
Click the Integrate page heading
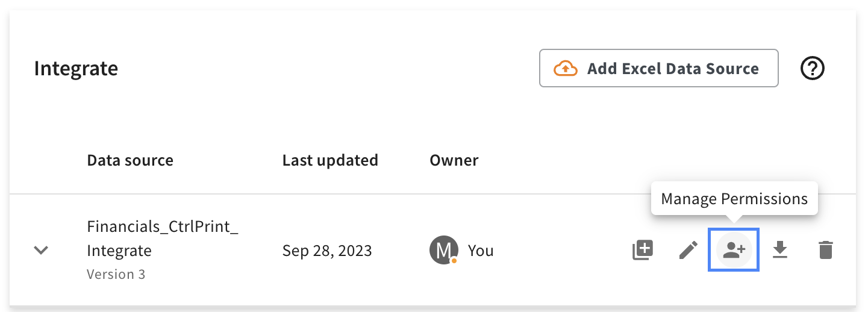point(76,69)
